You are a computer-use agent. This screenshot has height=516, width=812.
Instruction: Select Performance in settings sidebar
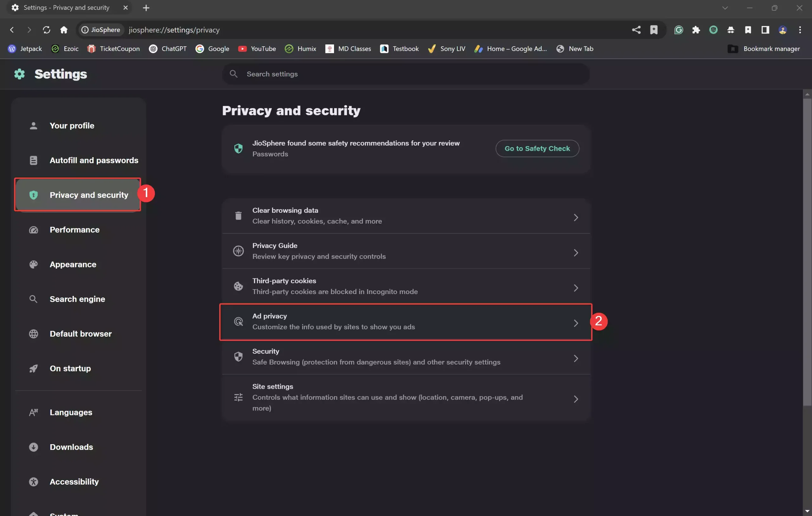(x=75, y=230)
